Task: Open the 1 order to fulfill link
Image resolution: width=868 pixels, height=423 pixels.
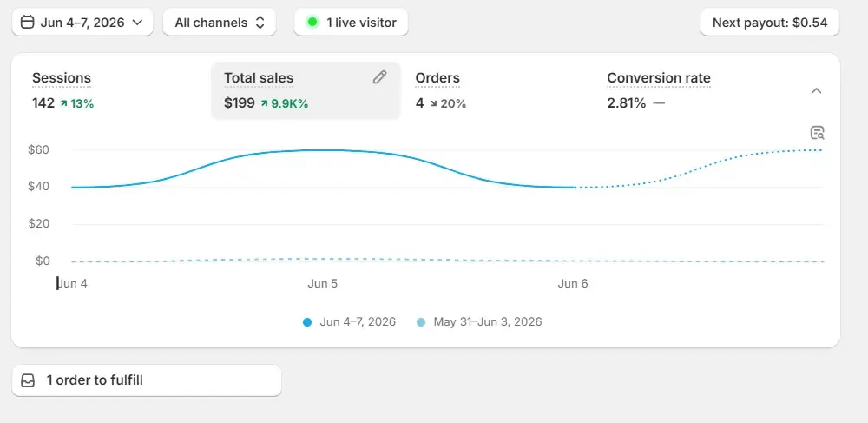Action: (x=147, y=380)
